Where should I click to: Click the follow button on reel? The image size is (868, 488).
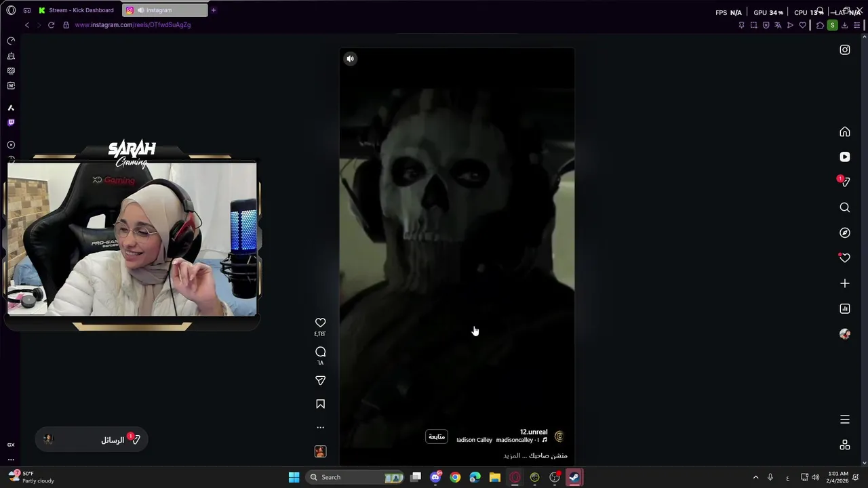coord(437,436)
